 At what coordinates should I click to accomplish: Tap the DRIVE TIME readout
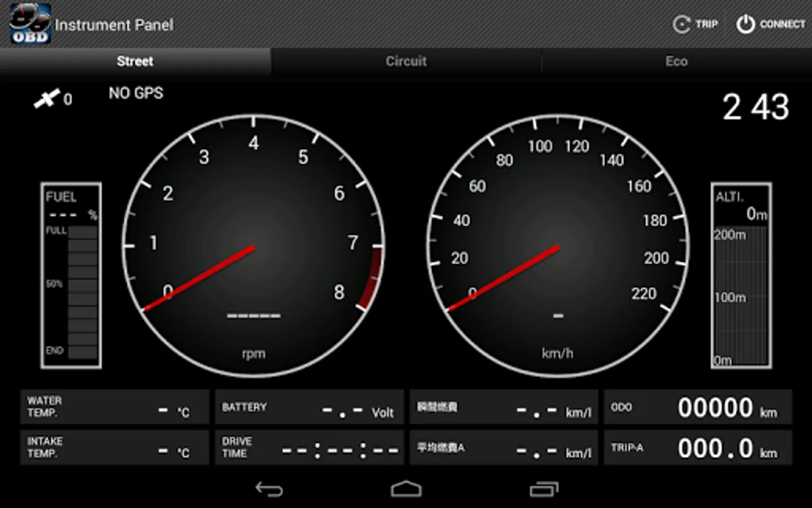(309, 447)
